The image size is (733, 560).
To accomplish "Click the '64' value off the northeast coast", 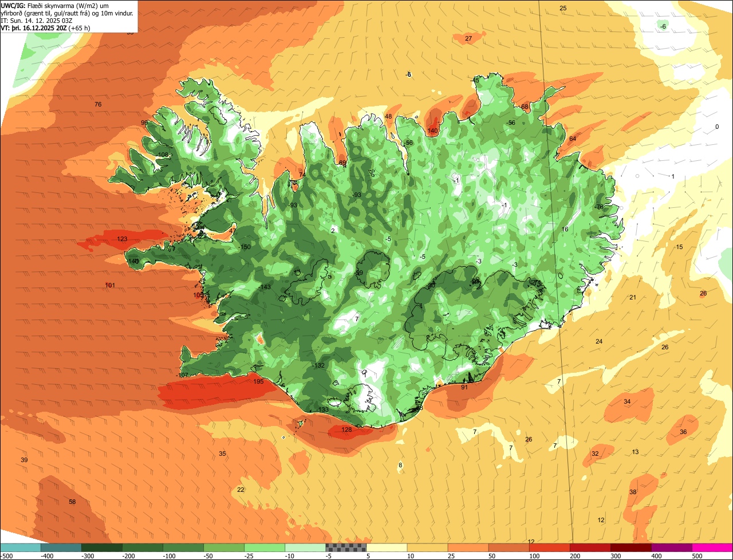I will (x=573, y=139).
